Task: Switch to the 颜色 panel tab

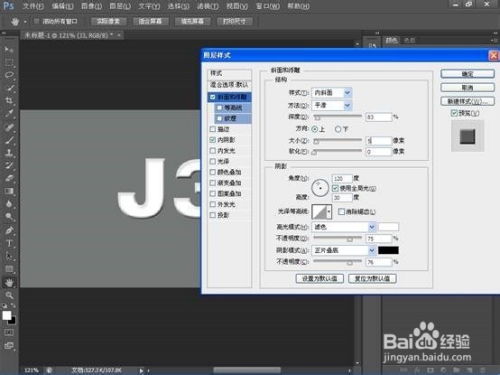Action: [x=392, y=40]
